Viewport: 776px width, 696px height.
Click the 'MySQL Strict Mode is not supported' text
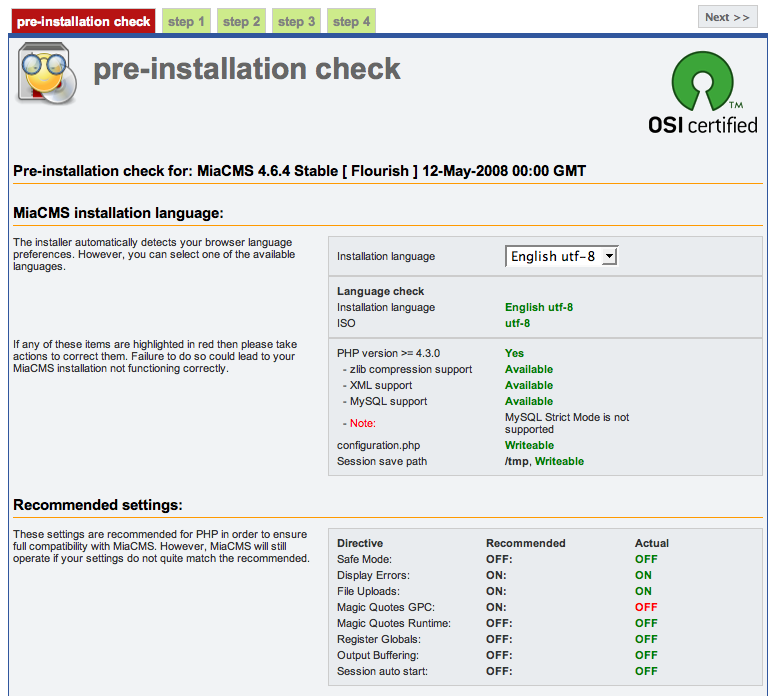click(567, 423)
